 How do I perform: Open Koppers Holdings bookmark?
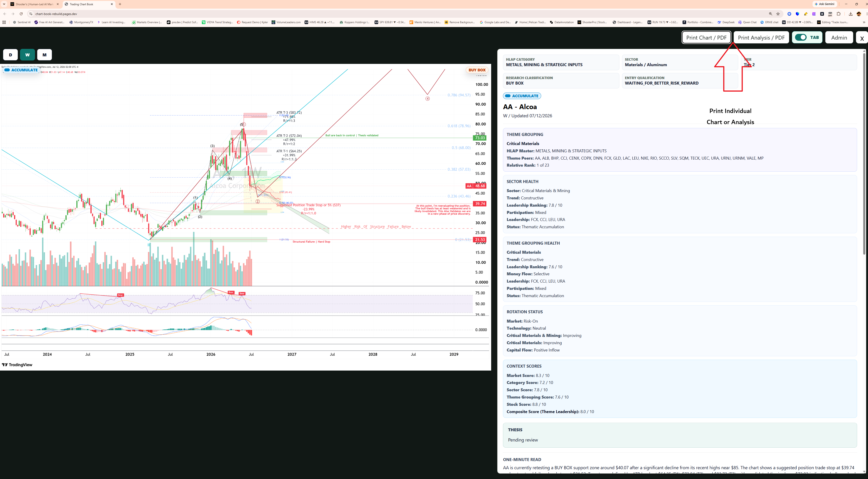355,22
